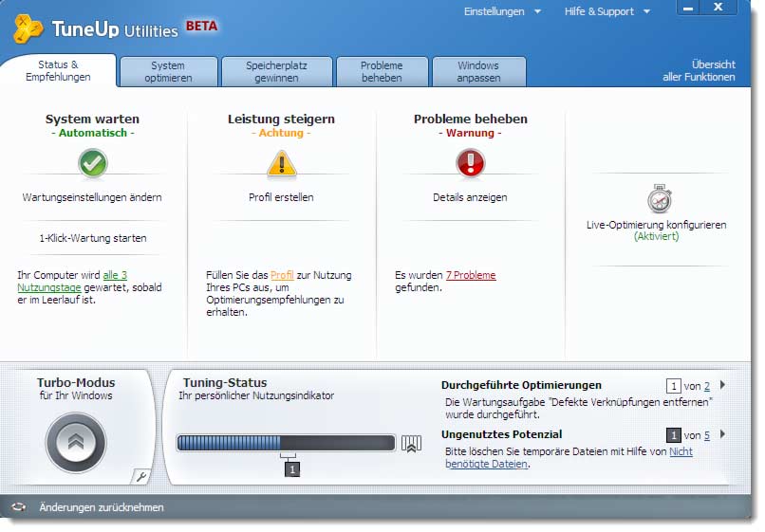Open the '7 Probleme' link

tap(471, 275)
